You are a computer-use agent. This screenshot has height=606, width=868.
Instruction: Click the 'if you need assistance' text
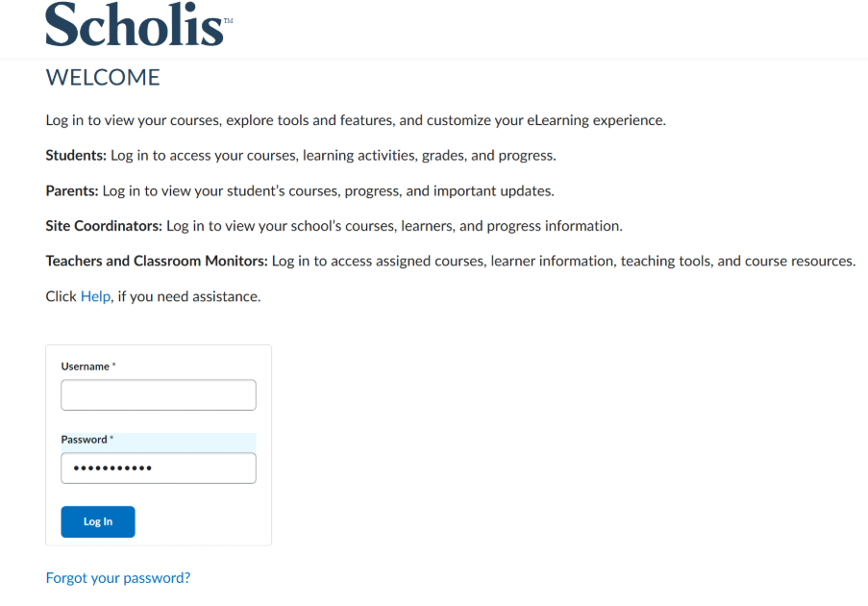coord(188,296)
